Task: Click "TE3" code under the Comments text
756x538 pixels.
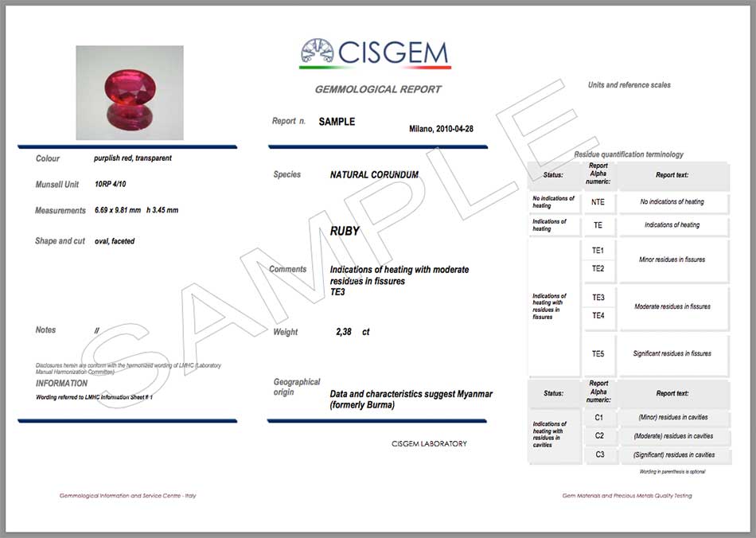Action: [x=337, y=292]
